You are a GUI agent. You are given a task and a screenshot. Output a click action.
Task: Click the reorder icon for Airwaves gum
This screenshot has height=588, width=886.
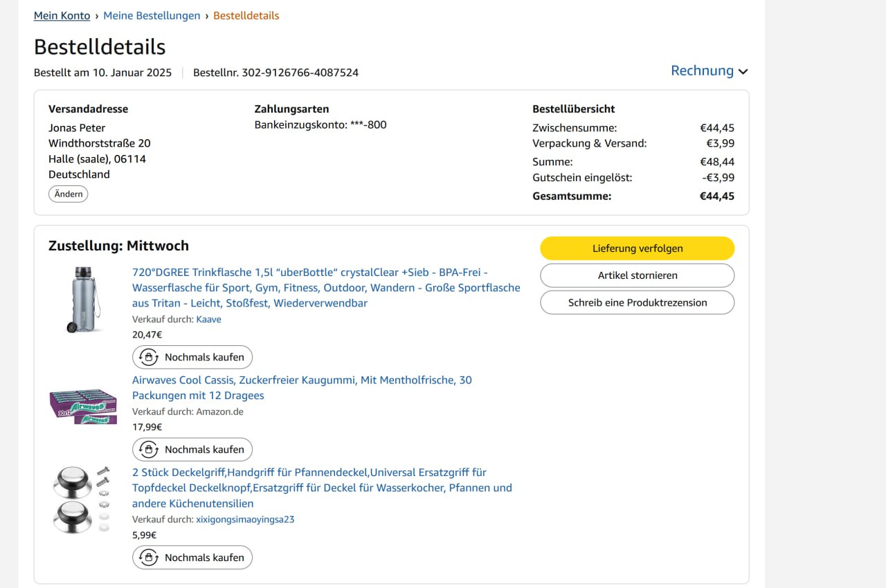[x=148, y=450]
